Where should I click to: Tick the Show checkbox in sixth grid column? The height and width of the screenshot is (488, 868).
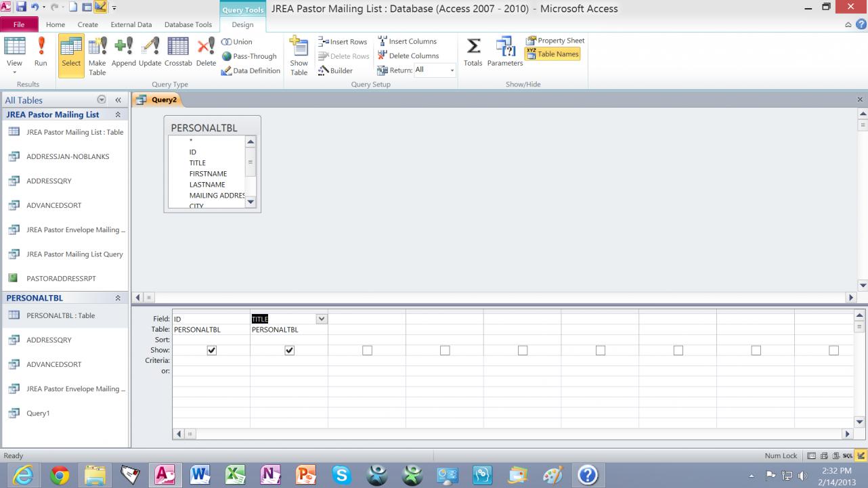(601, 351)
